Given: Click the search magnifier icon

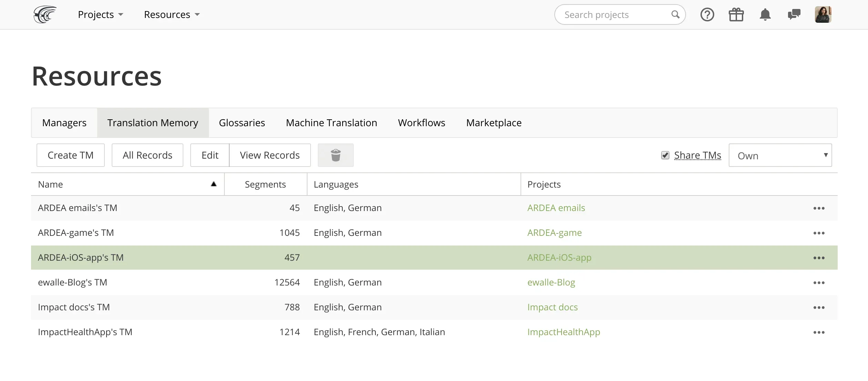Looking at the screenshot, I should click(675, 14).
